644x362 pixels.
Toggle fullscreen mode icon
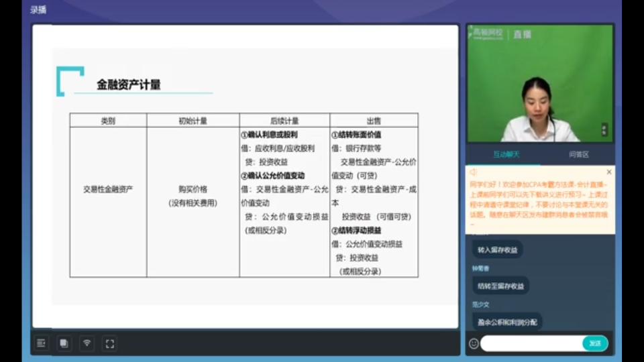[109, 343]
